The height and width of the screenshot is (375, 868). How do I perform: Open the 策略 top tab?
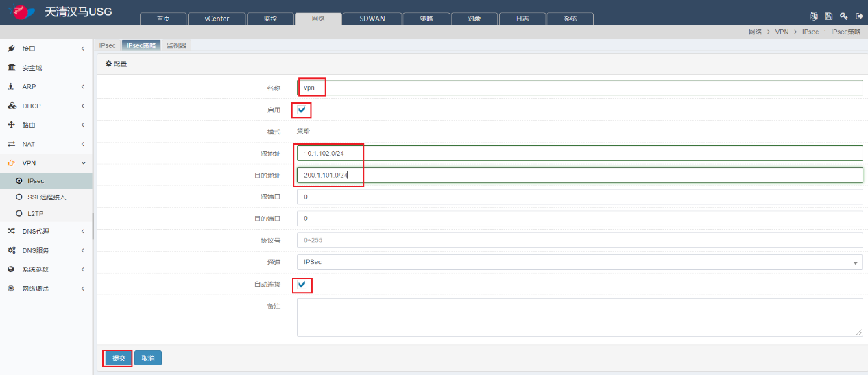click(426, 19)
